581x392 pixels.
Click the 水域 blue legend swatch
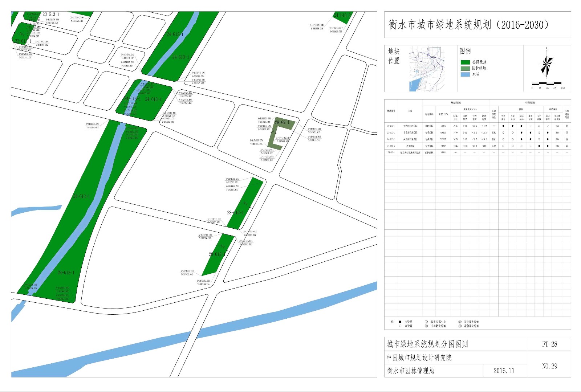point(465,74)
